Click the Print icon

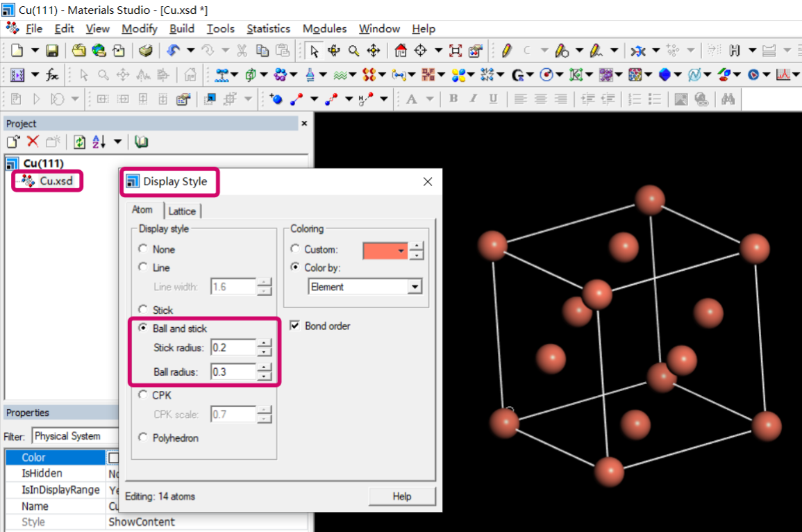click(146, 50)
